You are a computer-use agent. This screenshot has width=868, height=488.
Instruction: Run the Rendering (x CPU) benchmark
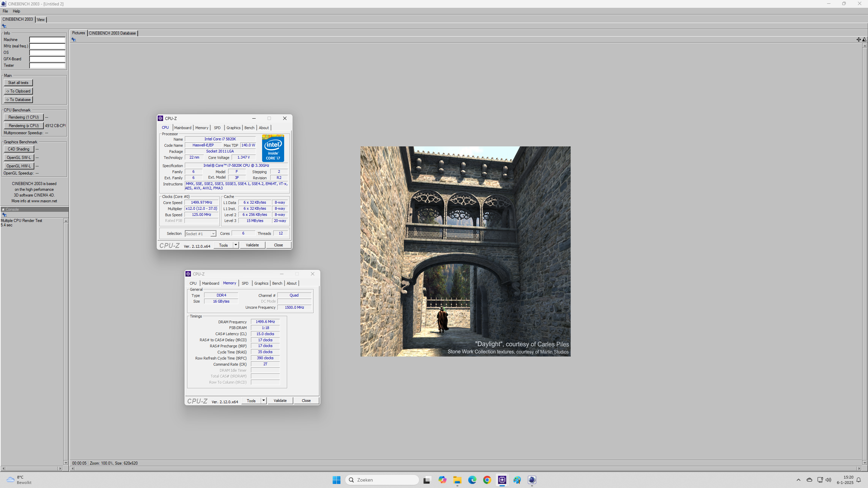[x=24, y=126]
